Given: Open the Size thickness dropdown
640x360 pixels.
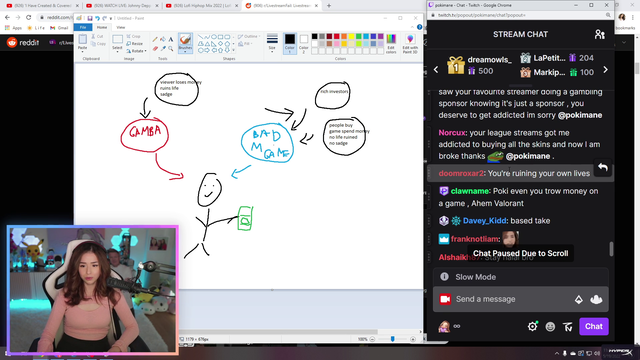Looking at the screenshot, I should point(272,43).
